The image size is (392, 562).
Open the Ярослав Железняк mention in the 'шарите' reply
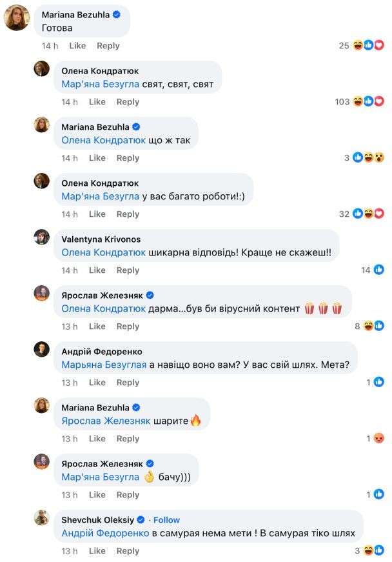pos(106,421)
